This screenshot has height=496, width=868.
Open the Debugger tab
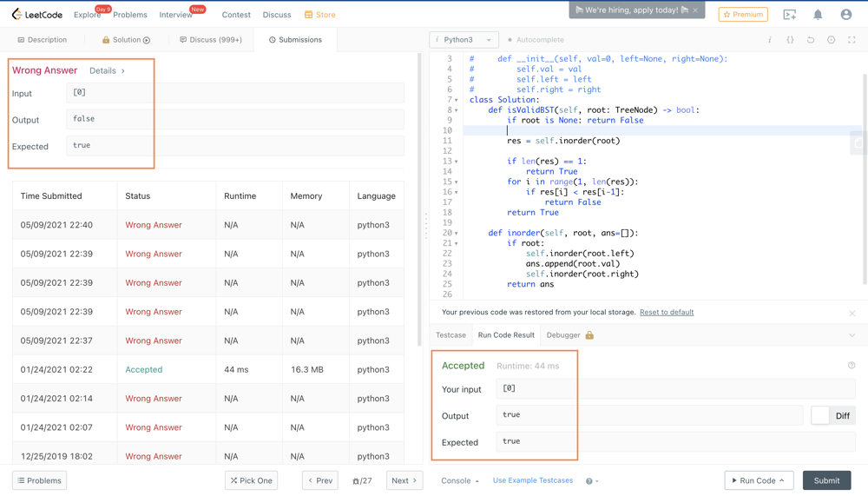(563, 334)
